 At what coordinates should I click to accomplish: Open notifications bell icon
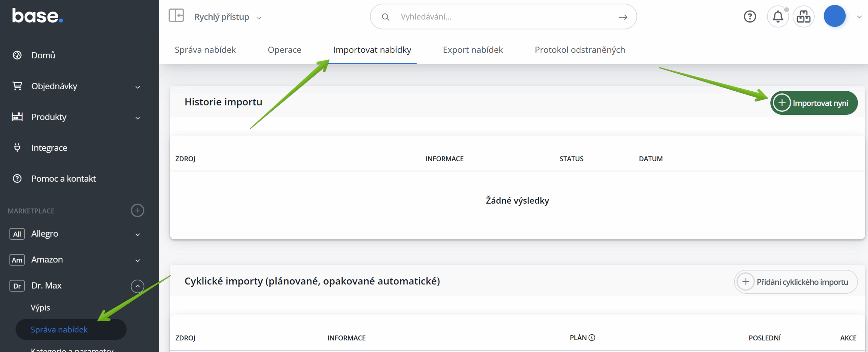pyautogui.click(x=778, y=16)
